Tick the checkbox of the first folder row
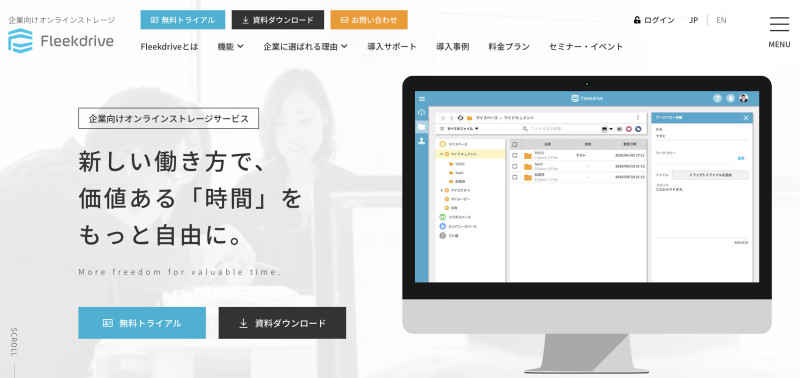The width and height of the screenshot is (800, 378). tap(515, 156)
